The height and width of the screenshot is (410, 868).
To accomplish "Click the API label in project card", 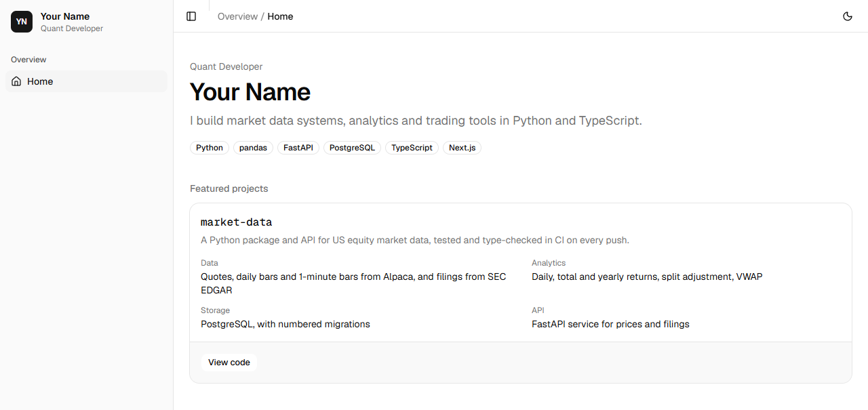I will pos(538,310).
